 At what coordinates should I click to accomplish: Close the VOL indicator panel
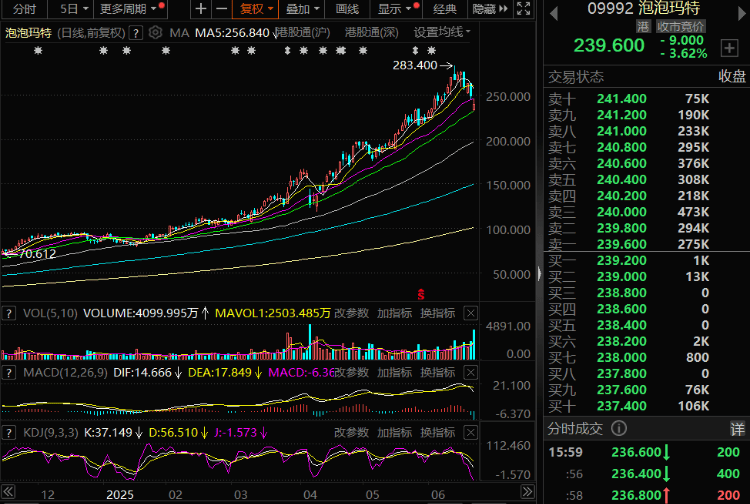pyautogui.click(x=471, y=313)
